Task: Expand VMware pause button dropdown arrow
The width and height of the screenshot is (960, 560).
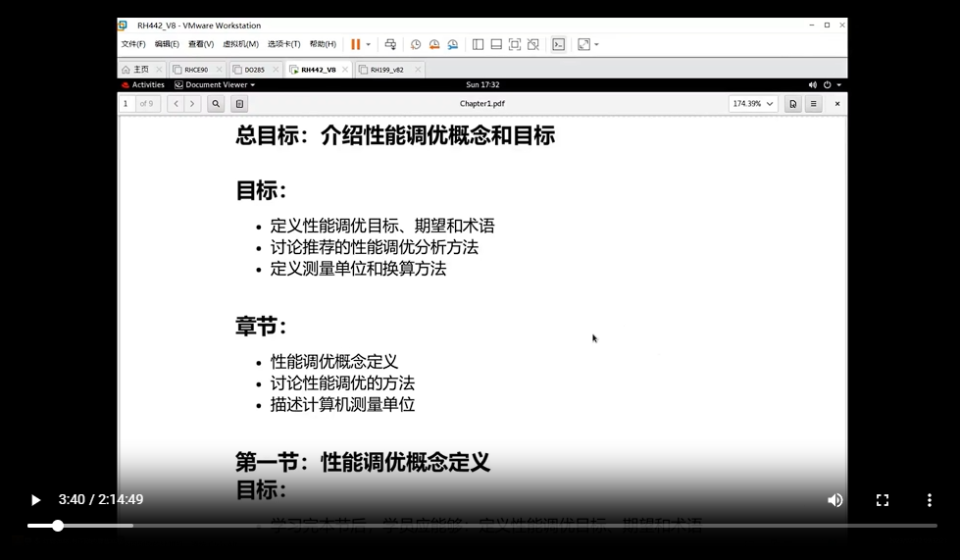Action: pyautogui.click(x=369, y=44)
